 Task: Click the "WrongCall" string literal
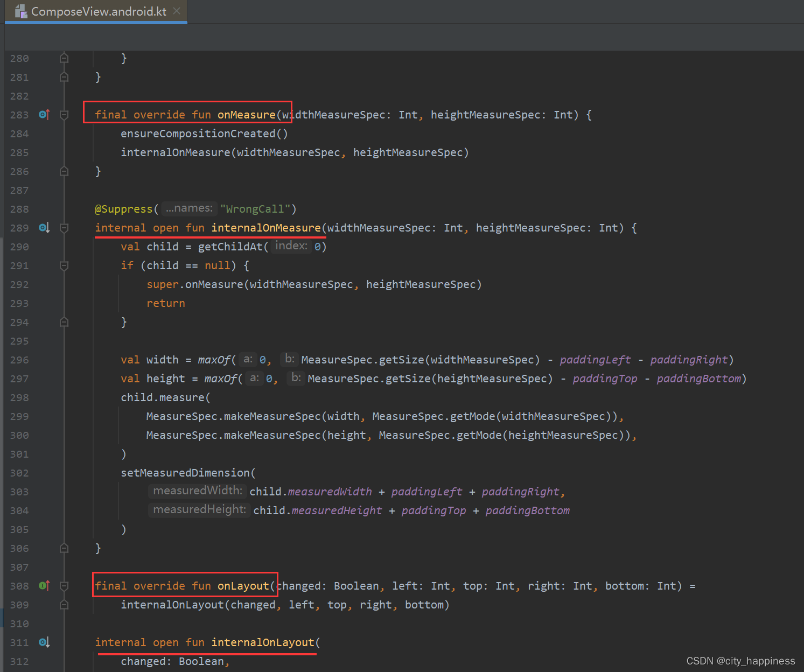[x=255, y=209]
